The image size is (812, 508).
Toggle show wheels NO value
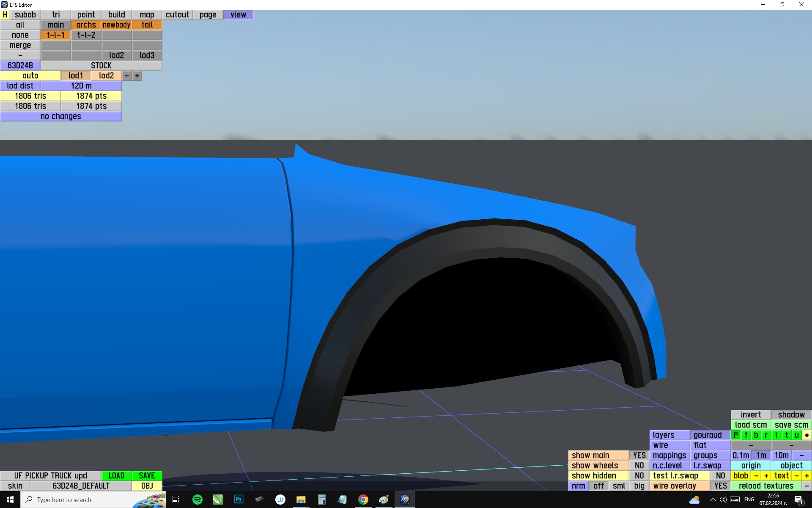point(639,466)
